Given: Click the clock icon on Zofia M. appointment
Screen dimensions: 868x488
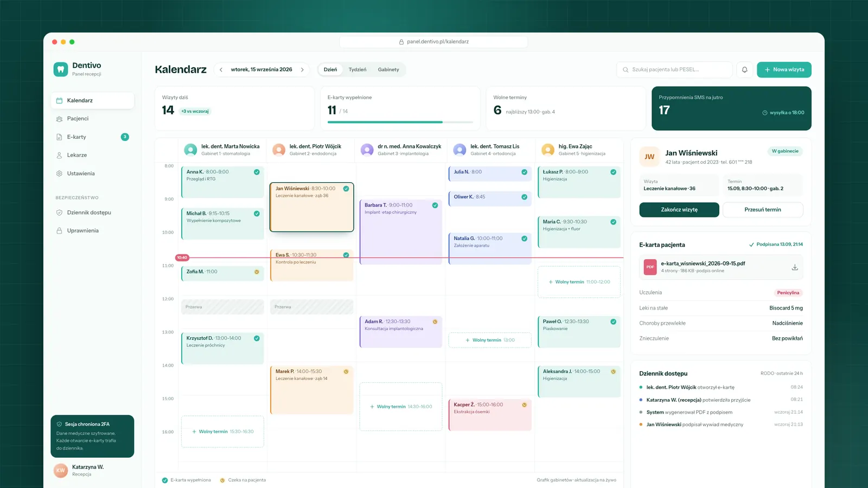Looking at the screenshot, I should coord(257,272).
